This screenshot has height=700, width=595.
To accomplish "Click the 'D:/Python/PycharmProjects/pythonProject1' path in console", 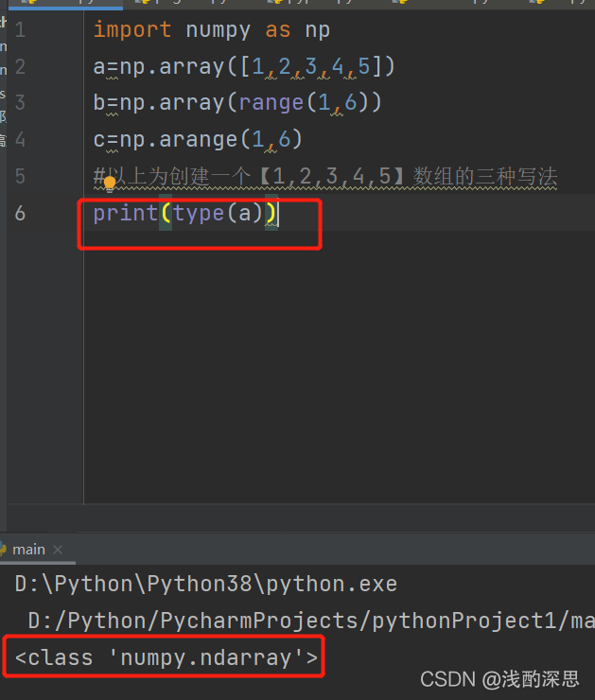I will coord(311,621).
